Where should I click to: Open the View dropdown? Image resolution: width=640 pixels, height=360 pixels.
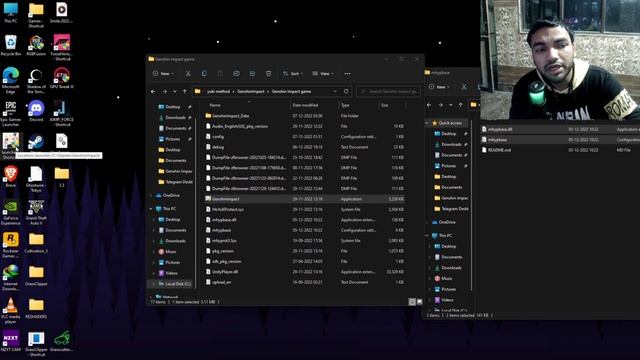tap(323, 73)
